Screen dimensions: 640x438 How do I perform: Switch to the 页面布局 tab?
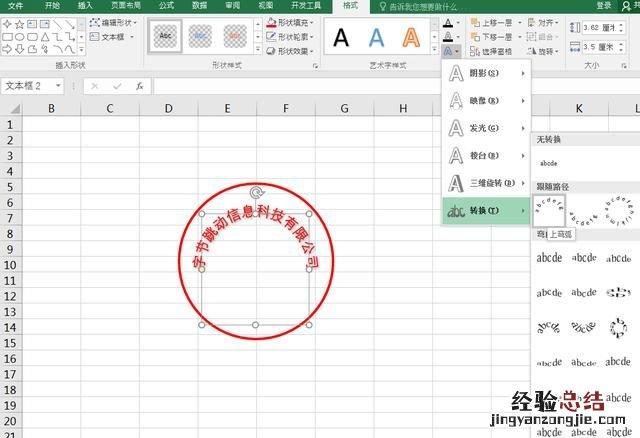click(126, 6)
